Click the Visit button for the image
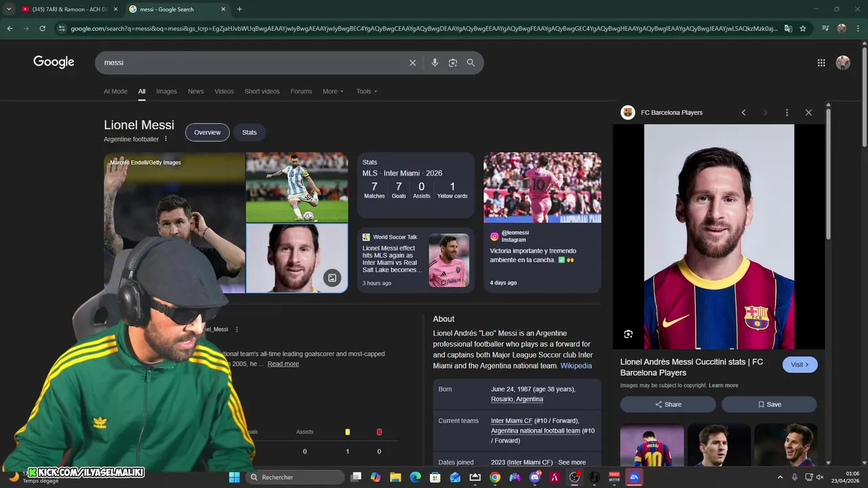Image resolution: width=868 pixels, height=488 pixels. point(800,365)
